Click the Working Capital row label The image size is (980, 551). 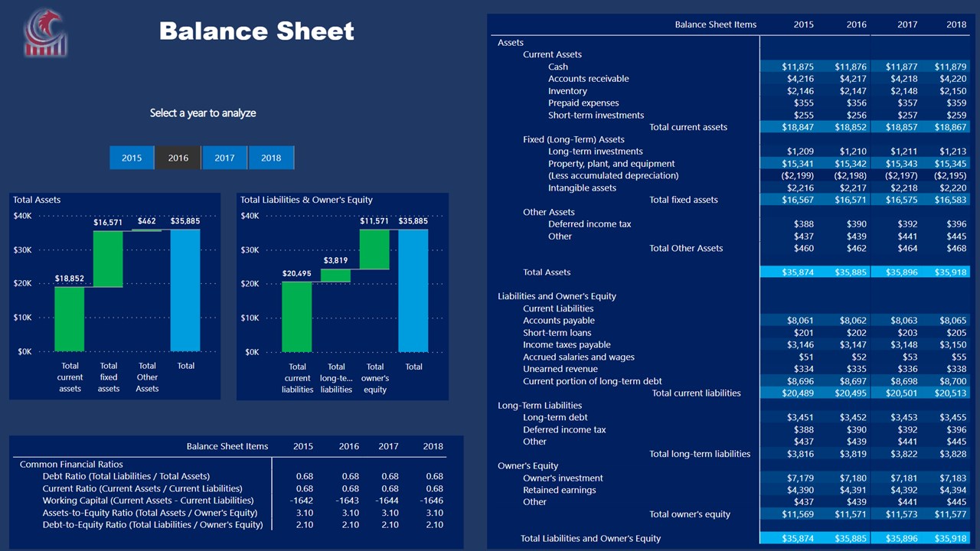(148, 500)
